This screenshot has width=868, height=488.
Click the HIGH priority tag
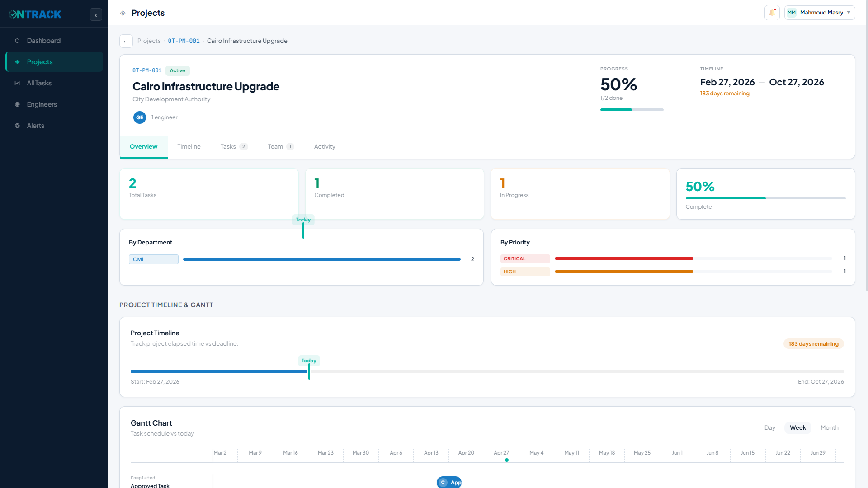click(525, 272)
